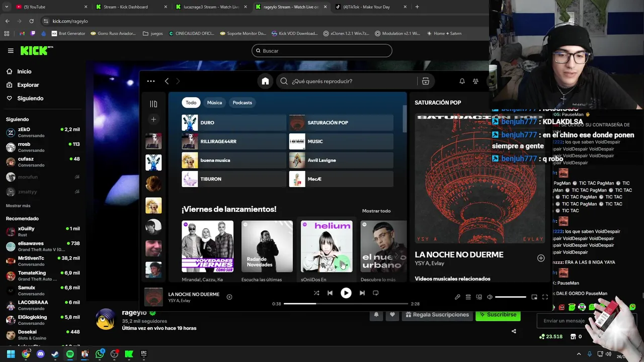Go back in Spotify navigation

tap(167, 81)
